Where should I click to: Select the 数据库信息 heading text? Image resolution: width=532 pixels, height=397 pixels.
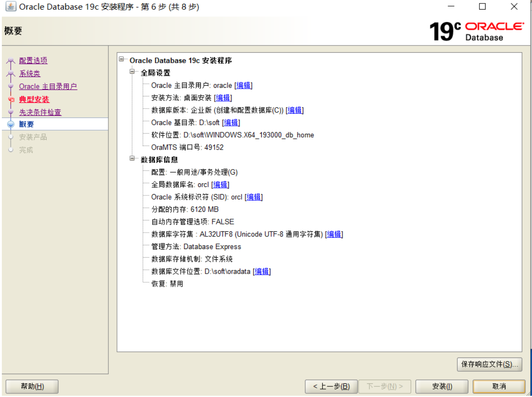coord(159,160)
